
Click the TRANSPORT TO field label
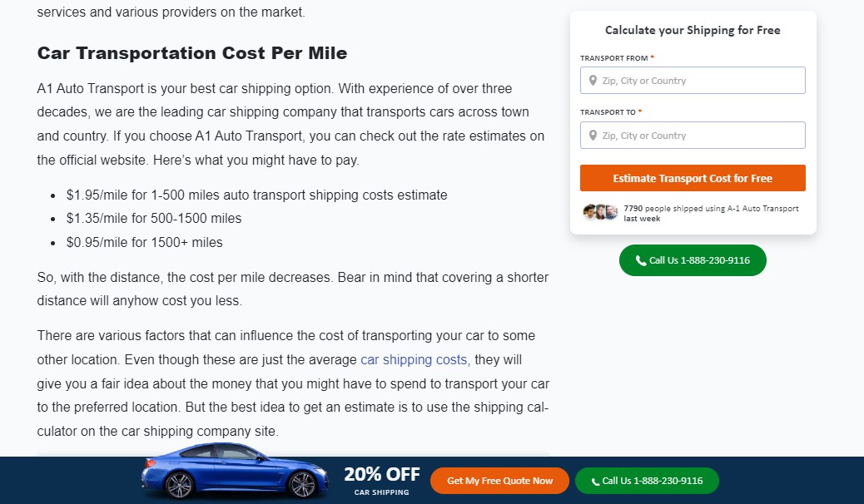point(611,111)
